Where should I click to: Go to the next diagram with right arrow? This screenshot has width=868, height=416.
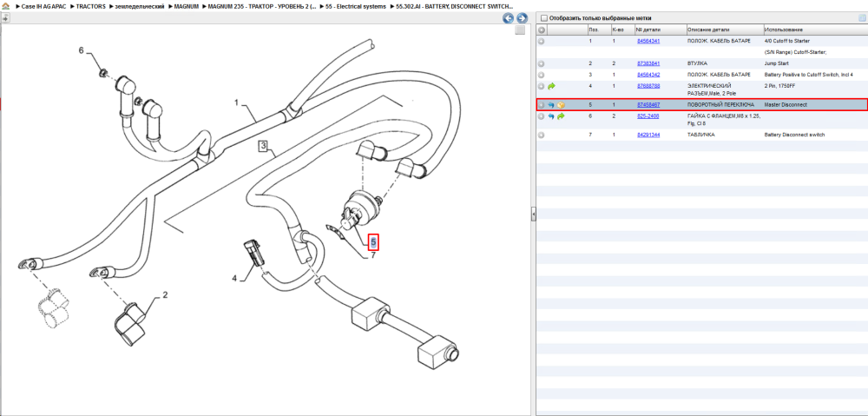click(x=521, y=18)
